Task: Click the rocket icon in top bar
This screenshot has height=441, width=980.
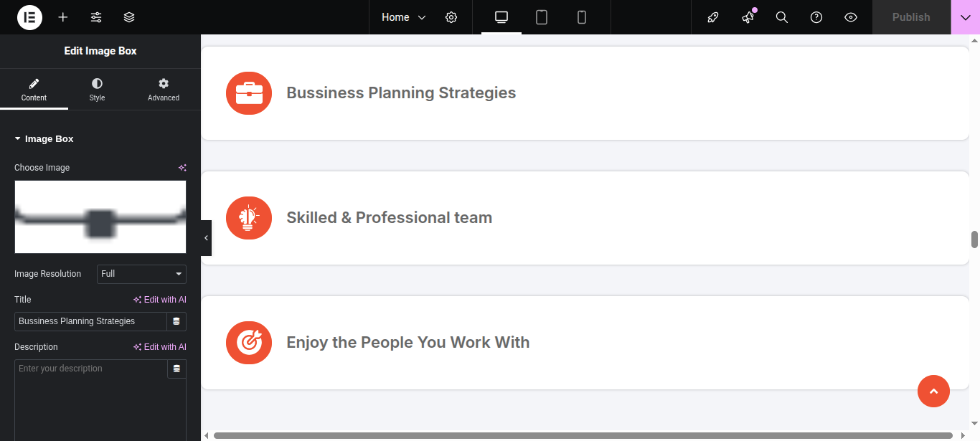Action: point(713,17)
